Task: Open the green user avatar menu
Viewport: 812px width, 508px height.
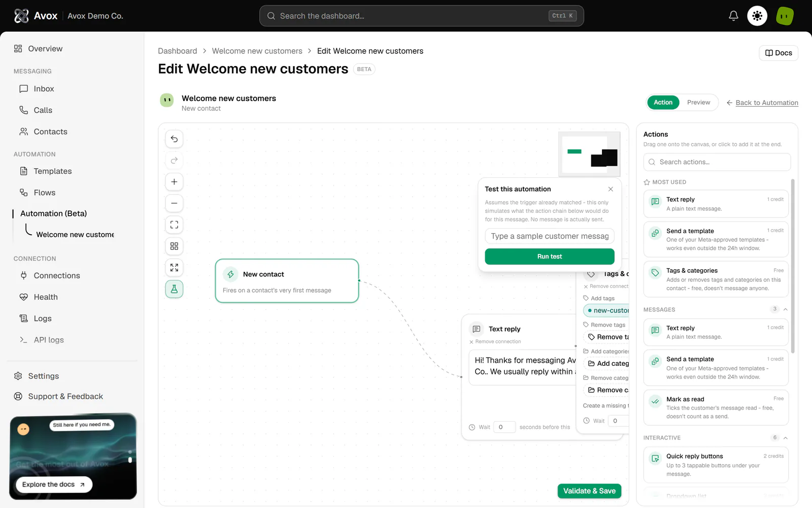Action: click(785, 16)
